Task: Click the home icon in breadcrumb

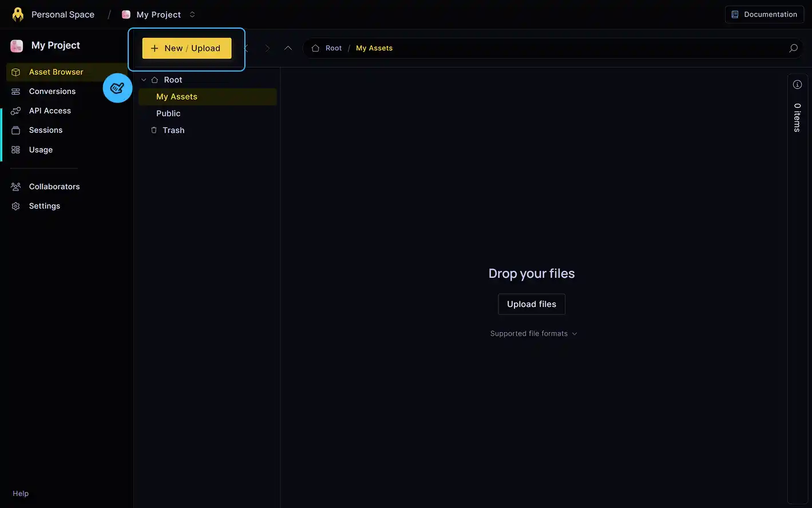Action: click(315, 48)
